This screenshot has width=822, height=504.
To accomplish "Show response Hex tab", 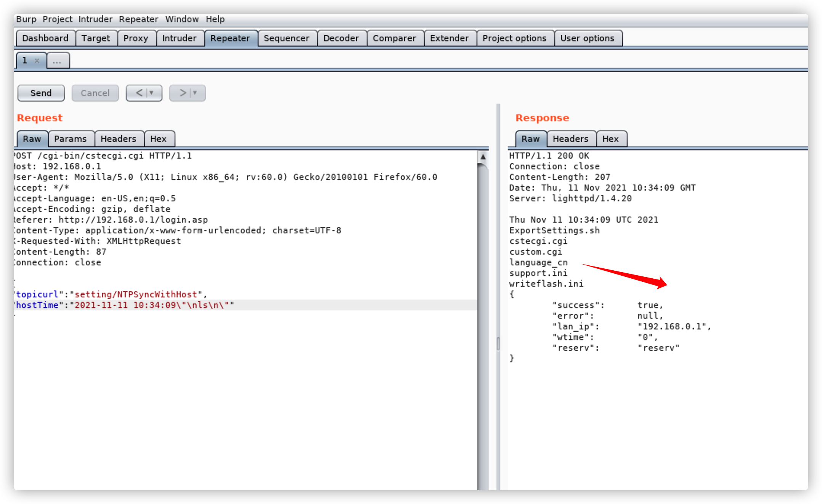I will click(610, 139).
